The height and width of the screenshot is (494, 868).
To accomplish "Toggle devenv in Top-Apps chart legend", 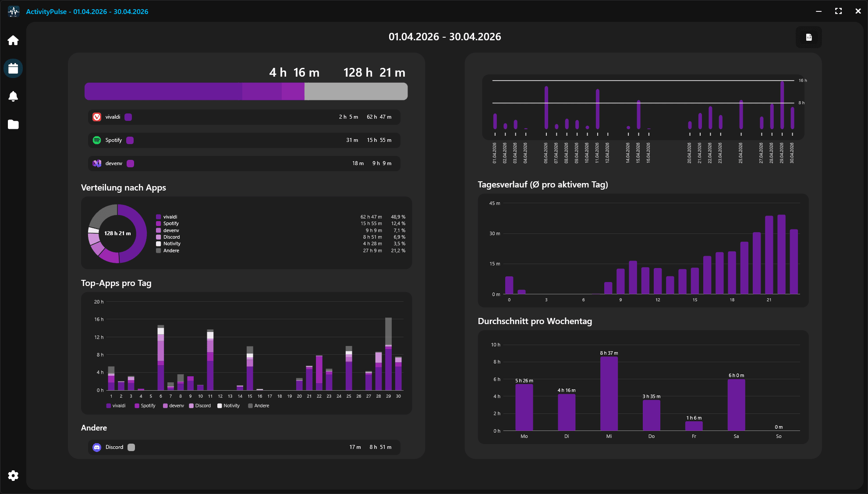I will point(174,406).
